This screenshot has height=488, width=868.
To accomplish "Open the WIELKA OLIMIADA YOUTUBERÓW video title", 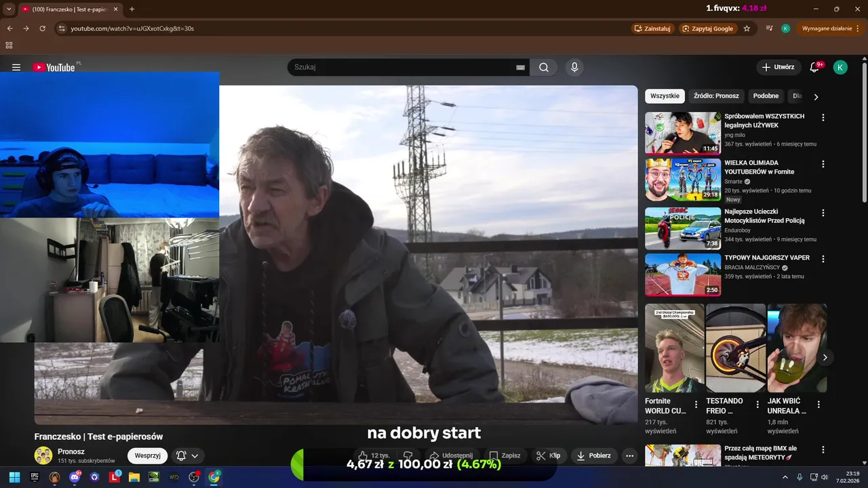I will point(759,167).
